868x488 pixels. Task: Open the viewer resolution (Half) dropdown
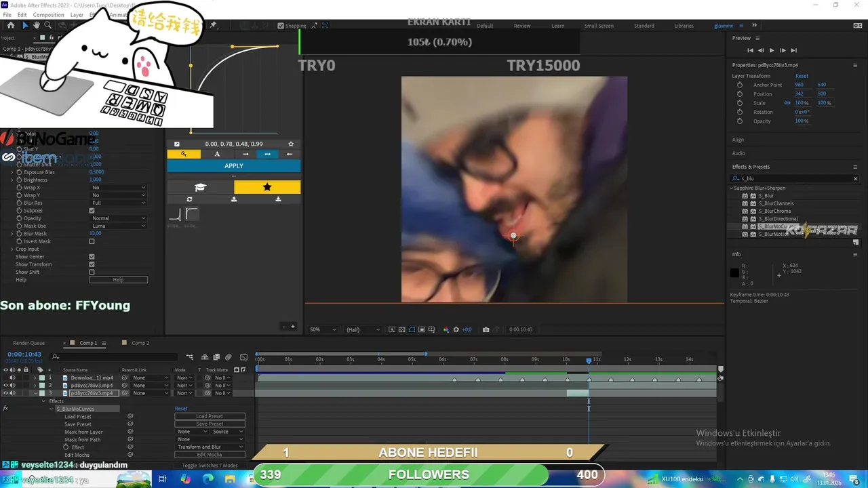(363, 329)
